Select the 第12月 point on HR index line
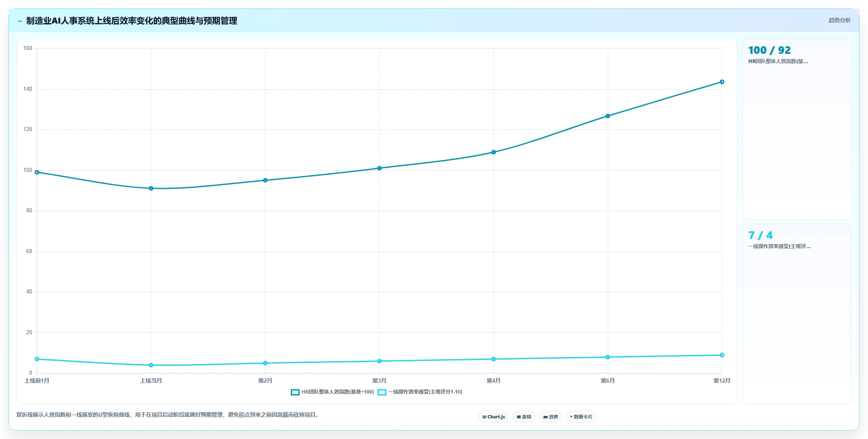This screenshot has height=439, width=868. (722, 82)
